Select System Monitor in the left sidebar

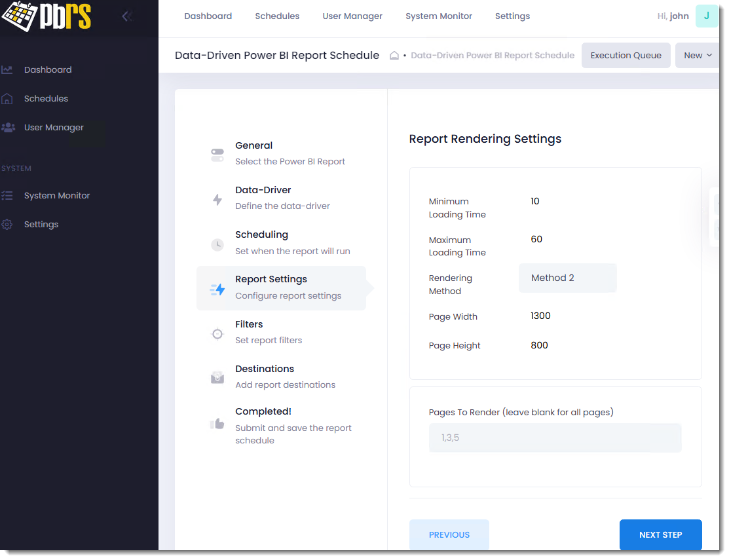coord(57,196)
